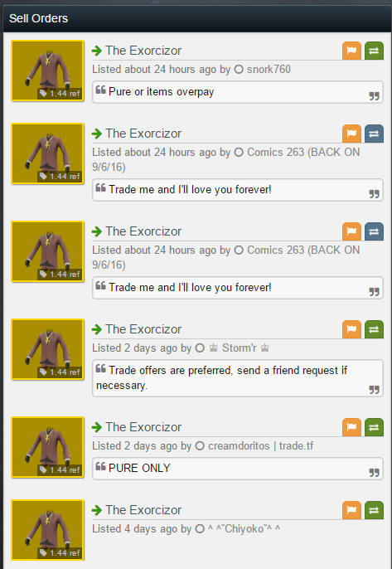Send trade offer to creamdoritos via green button
The width and height of the screenshot is (392, 569).
pos(374,427)
